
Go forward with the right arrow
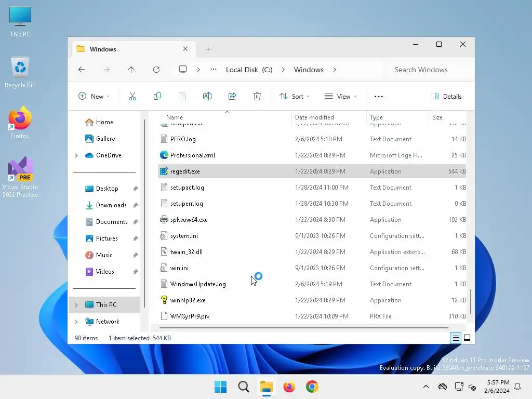pyautogui.click(x=106, y=70)
